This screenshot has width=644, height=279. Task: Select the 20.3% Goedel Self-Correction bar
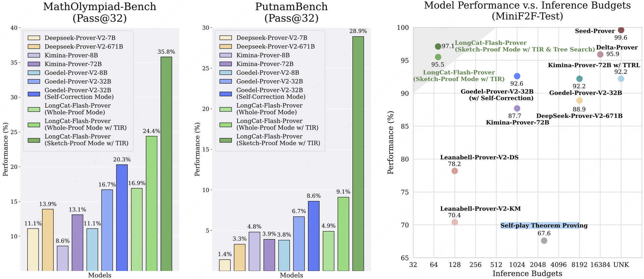(x=122, y=218)
